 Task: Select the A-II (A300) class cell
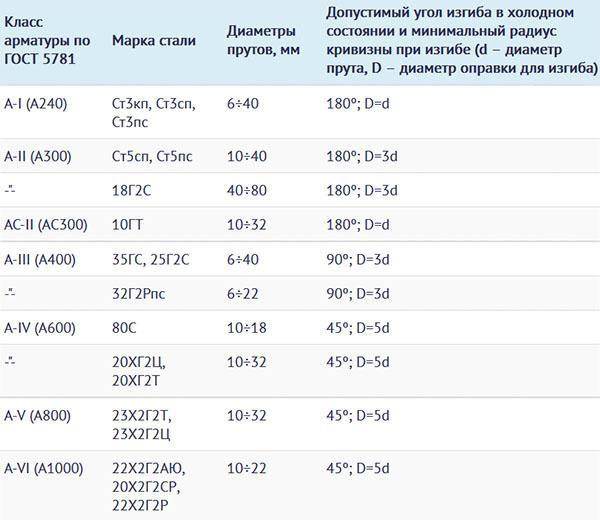38,156
